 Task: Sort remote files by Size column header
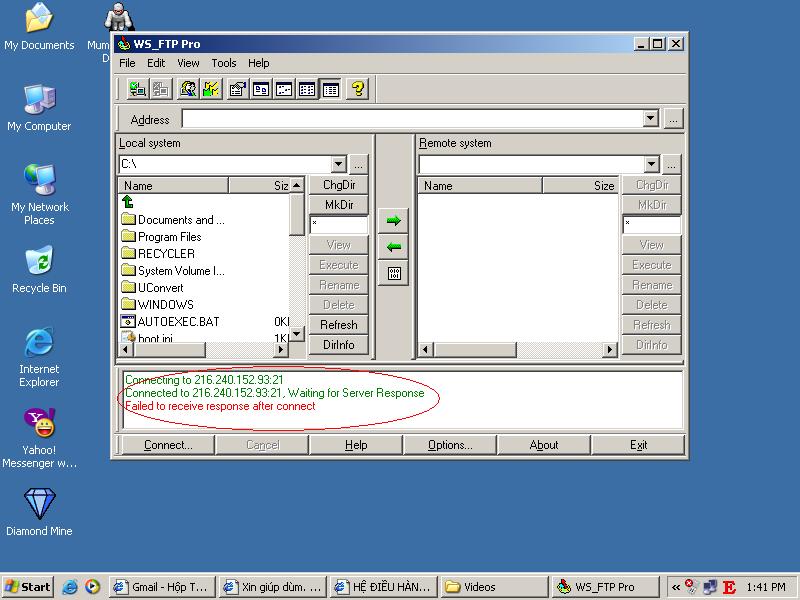[x=581, y=185]
